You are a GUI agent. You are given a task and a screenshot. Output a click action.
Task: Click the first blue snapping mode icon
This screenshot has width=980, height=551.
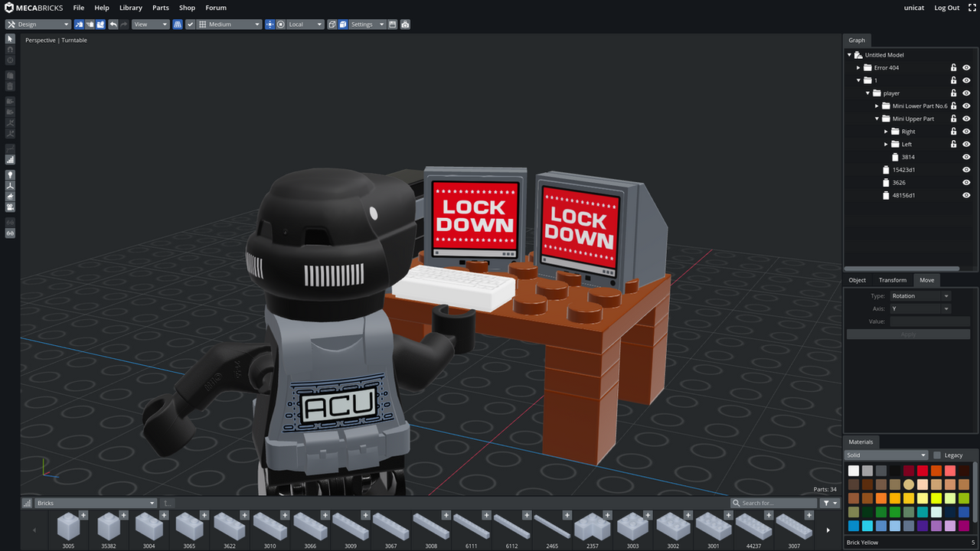(x=79, y=24)
